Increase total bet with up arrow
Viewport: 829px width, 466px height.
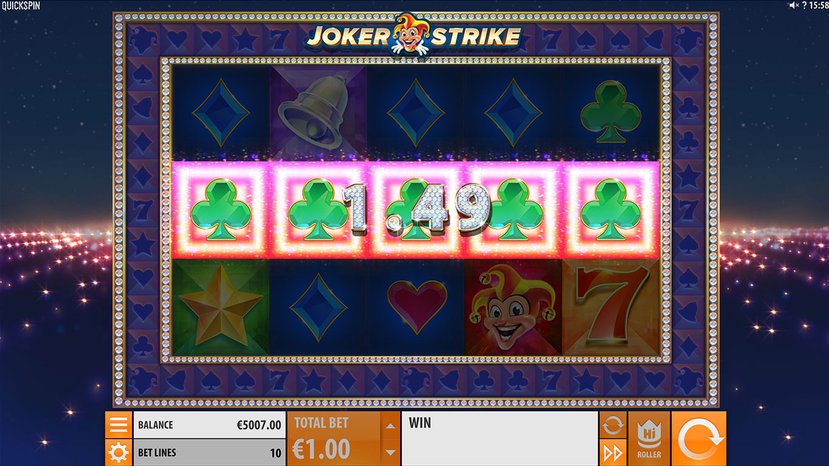tap(390, 426)
